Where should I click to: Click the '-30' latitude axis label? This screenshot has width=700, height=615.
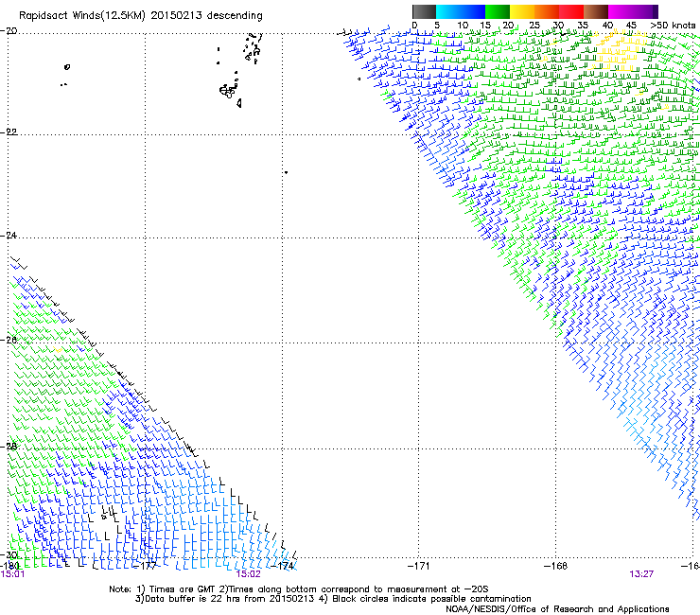click(x=9, y=555)
